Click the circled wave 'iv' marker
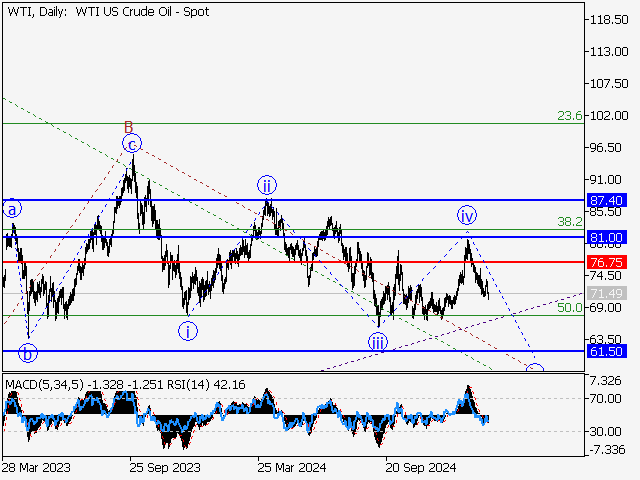The height and width of the screenshot is (480, 640). coord(467,215)
